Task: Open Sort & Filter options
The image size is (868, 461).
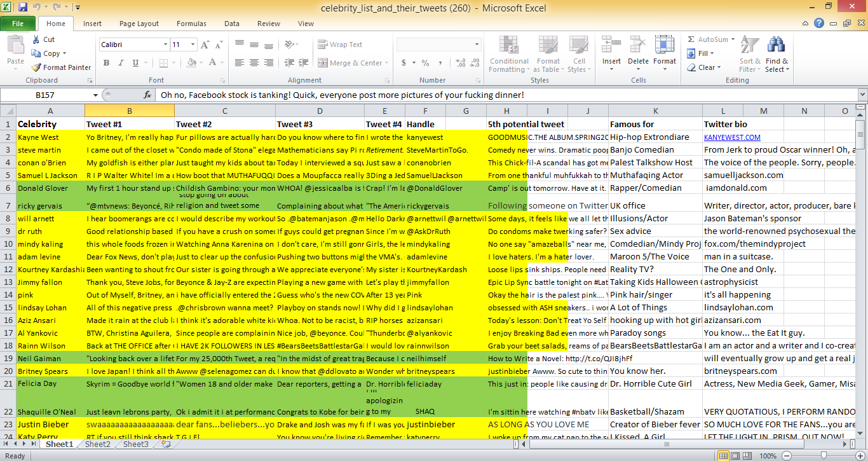Action: click(750, 54)
